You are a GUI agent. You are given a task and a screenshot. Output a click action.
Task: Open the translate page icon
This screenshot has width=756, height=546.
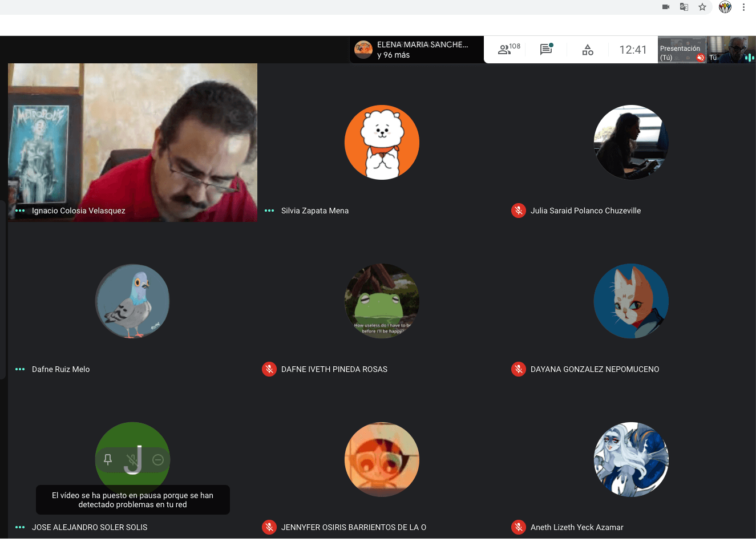pyautogui.click(x=684, y=7)
